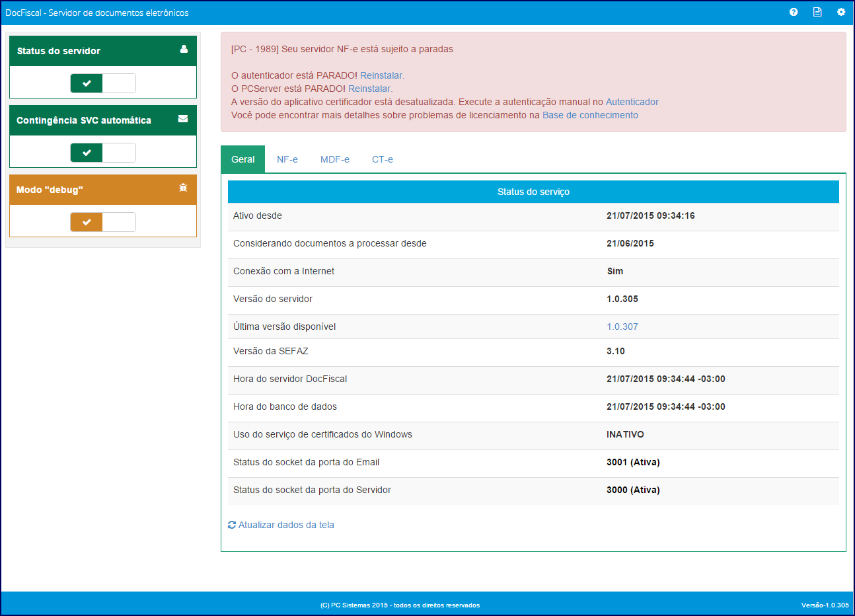
Task: Switch to the MDF-e tab
Action: click(335, 159)
